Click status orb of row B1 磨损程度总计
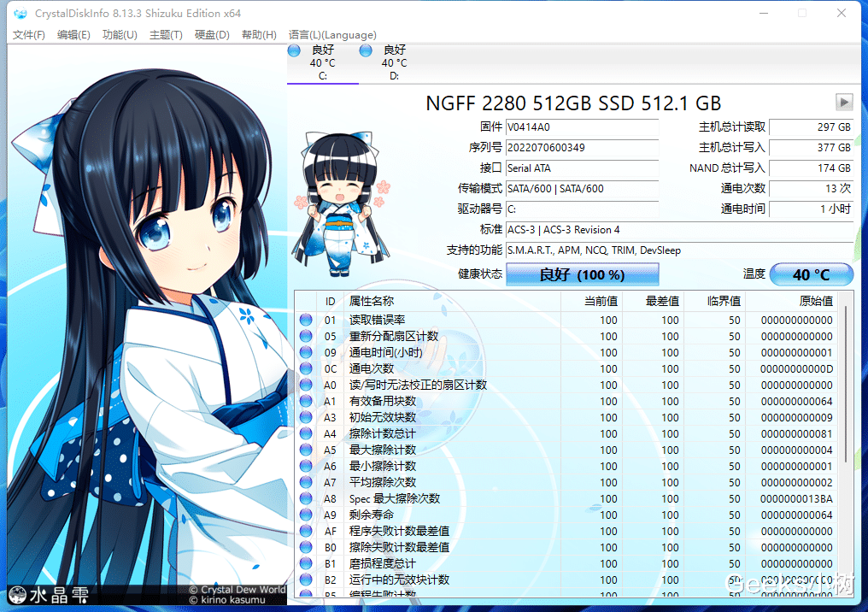Image resolution: width=868 pixels, height=612 pixels. point(306,563)
